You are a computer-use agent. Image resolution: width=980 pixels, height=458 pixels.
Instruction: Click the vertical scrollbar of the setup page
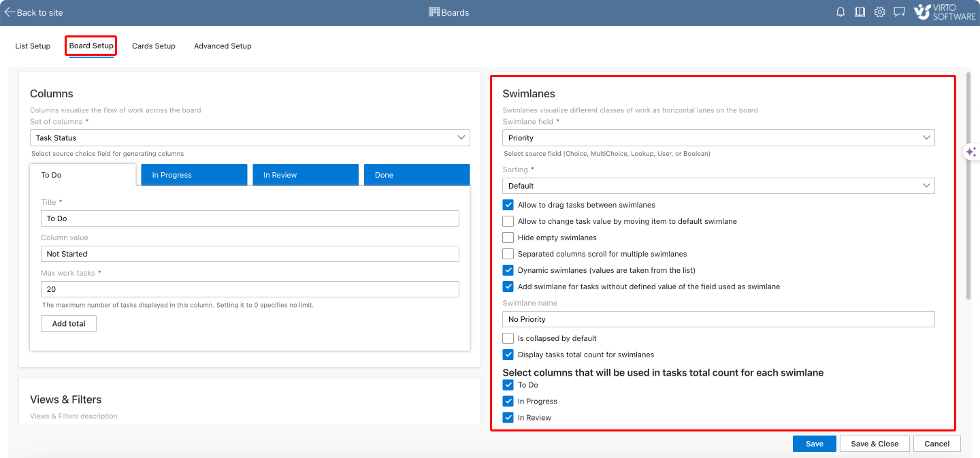pyautogui.click(x=968, y=187)
